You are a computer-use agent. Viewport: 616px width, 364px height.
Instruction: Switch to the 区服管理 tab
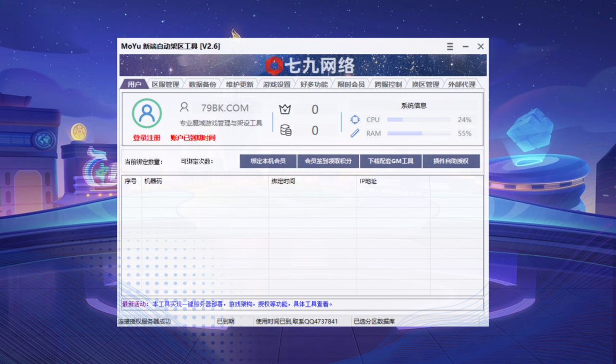[x=165, y=85]
